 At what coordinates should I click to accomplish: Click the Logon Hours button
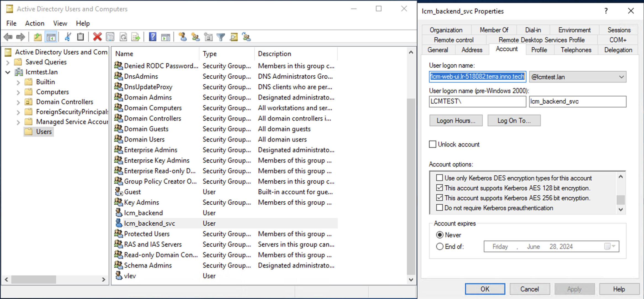tap(456, 121)
